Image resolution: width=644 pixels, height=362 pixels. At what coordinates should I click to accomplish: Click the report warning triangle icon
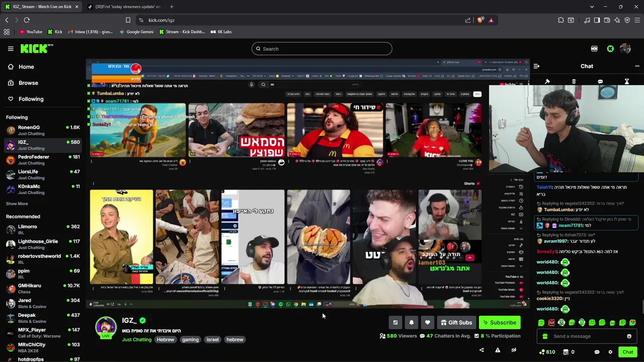(x=498, y=350)
